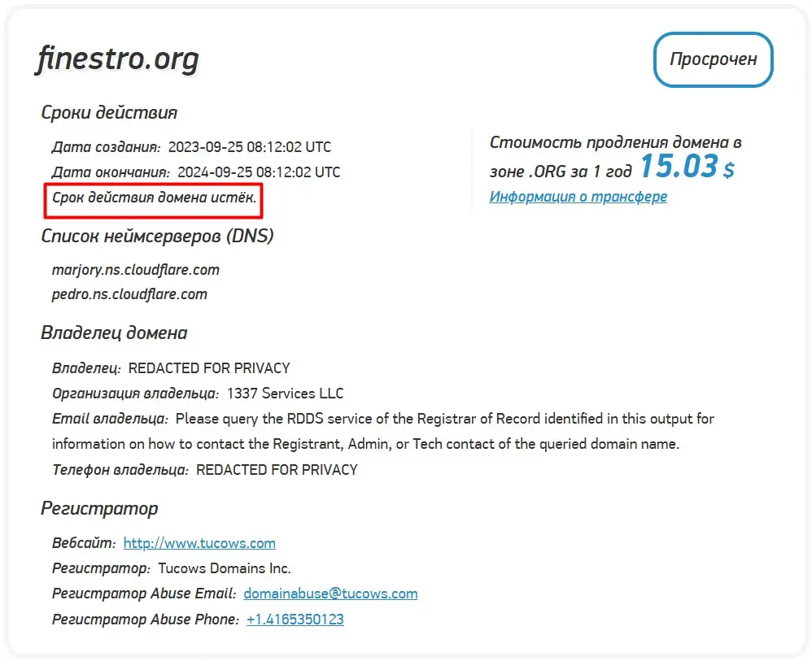The width and height of the screenshot is (812, 661).
Task: Click the "Список неймсерверов (DNS)" heading
Action: tap(157, 237)
